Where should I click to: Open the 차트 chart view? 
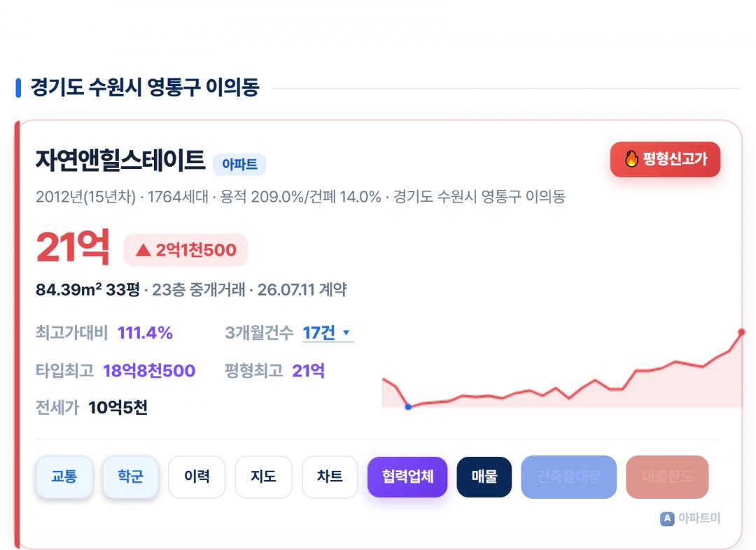(330, 476)
